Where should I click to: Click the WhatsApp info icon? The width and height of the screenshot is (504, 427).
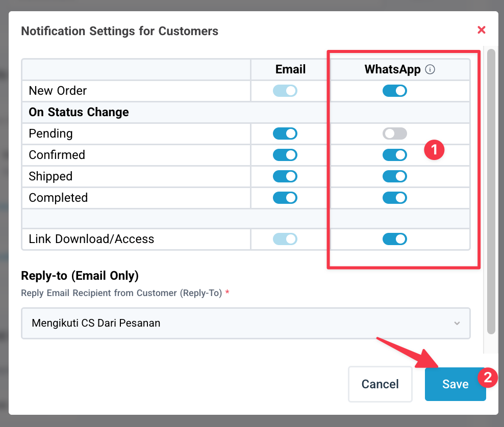pyautogui.click(x=430, y=70)
